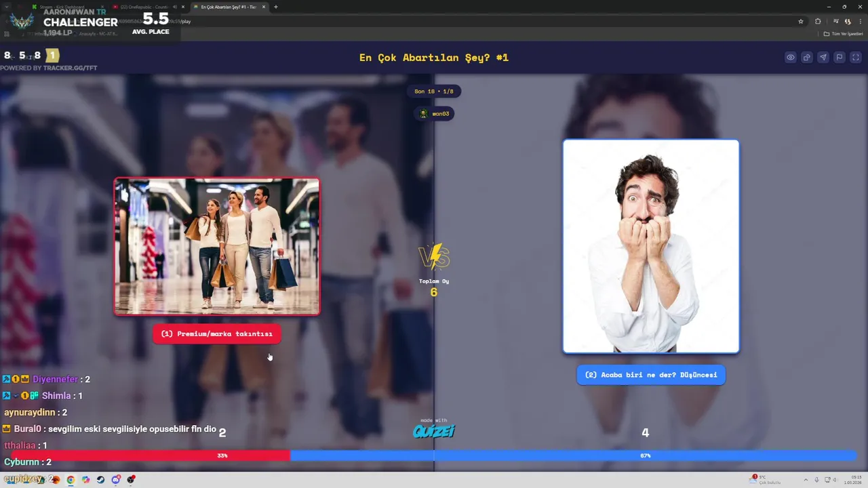This screenshot has height=488, width=868.
Task: Open the taskbar app with red notification dot
Action: coord(131,480)
